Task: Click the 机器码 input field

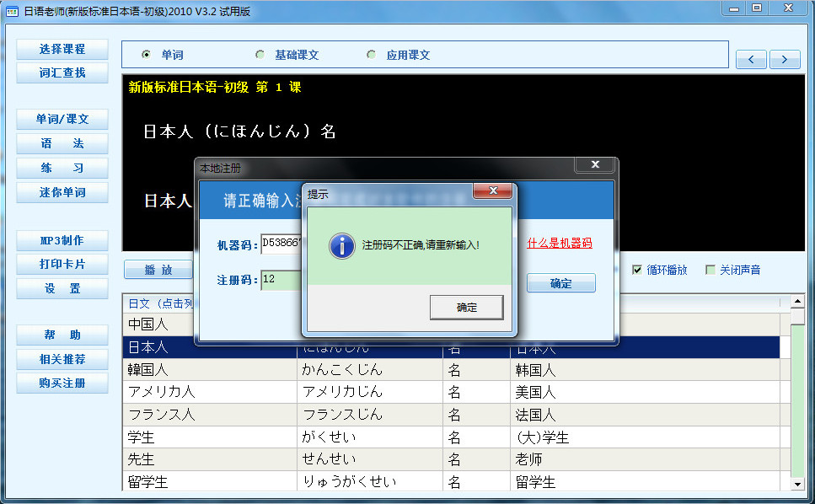Action: pos(281,244)
